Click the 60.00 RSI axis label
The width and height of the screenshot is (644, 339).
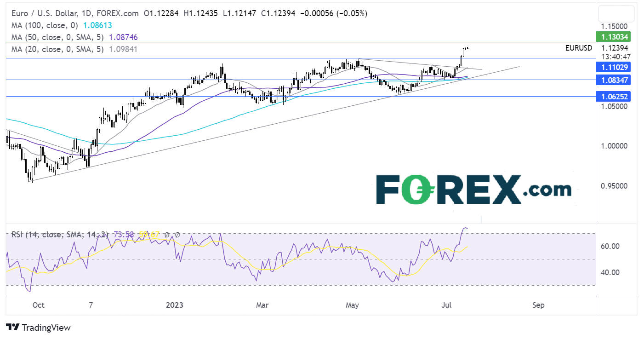pos(609,246)
